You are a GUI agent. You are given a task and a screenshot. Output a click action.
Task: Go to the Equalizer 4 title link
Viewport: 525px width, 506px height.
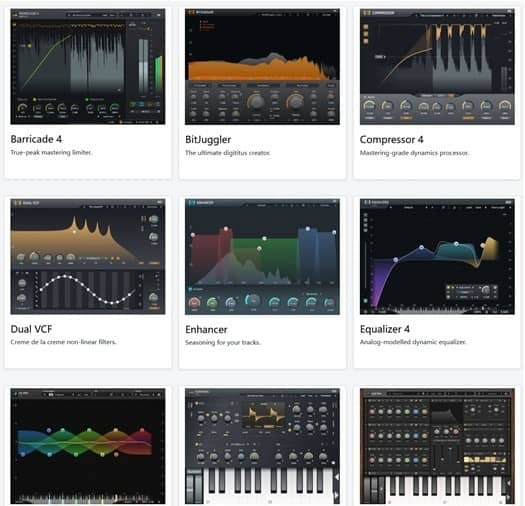tap(385, 329)
